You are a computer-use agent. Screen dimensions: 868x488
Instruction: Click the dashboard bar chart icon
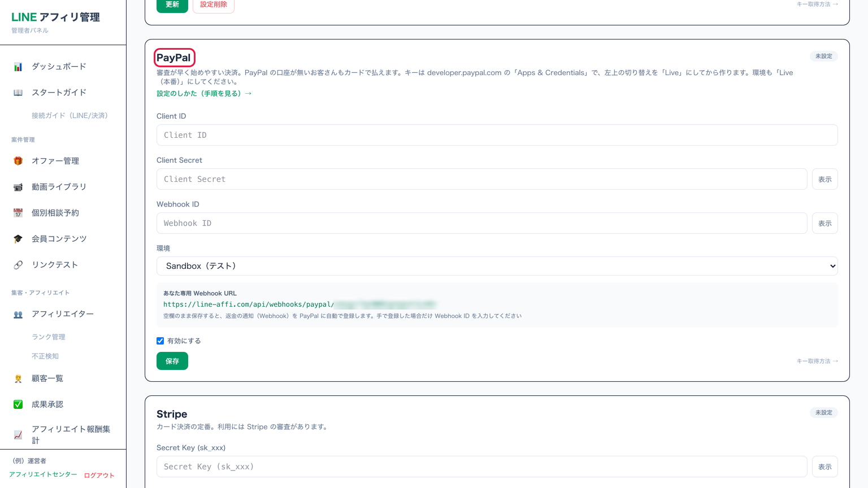[18, 67]
